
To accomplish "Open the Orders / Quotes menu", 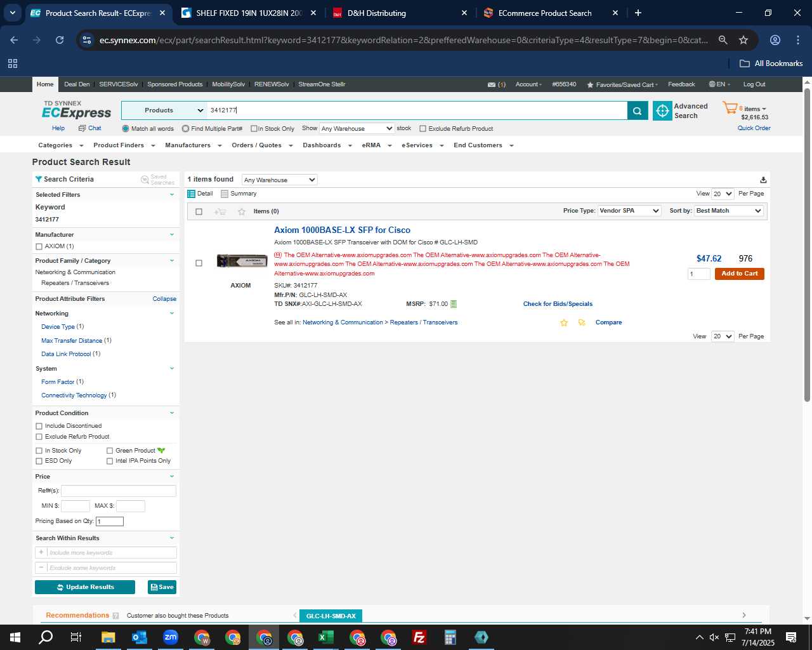I will (x=262, y=145).
